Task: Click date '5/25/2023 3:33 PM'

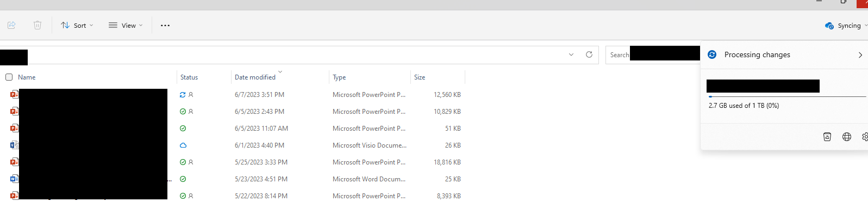Action: coord(261,162)
